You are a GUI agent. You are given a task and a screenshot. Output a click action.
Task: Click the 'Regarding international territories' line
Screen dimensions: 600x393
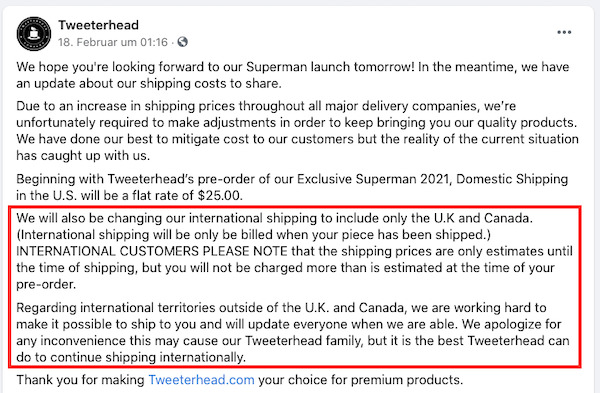tap(281, 308)
